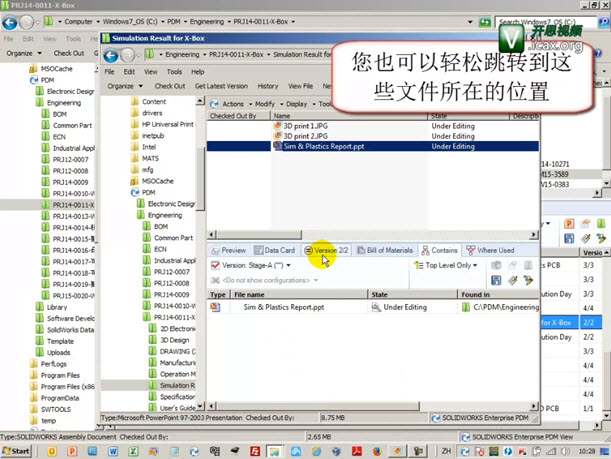Switch to the Where Used tab
Screen dimensions: 611x459
[491, 250]
